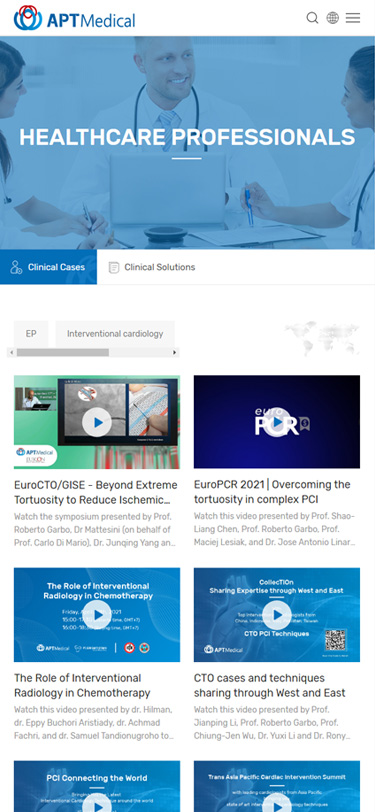This screenshot has height=812, width=375.
Task: Open the search magnifier icon
Action: point(312,18)
